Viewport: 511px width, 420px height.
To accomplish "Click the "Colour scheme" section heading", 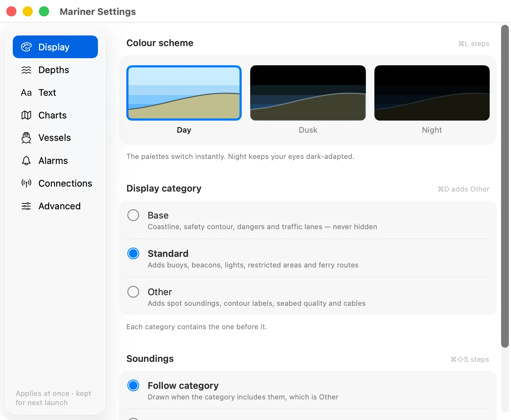I will 160,43.
